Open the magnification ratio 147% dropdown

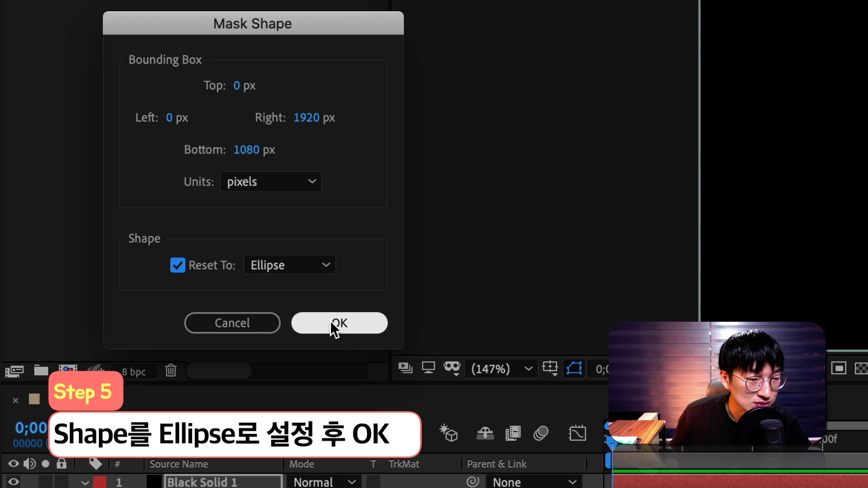(501, 369)
